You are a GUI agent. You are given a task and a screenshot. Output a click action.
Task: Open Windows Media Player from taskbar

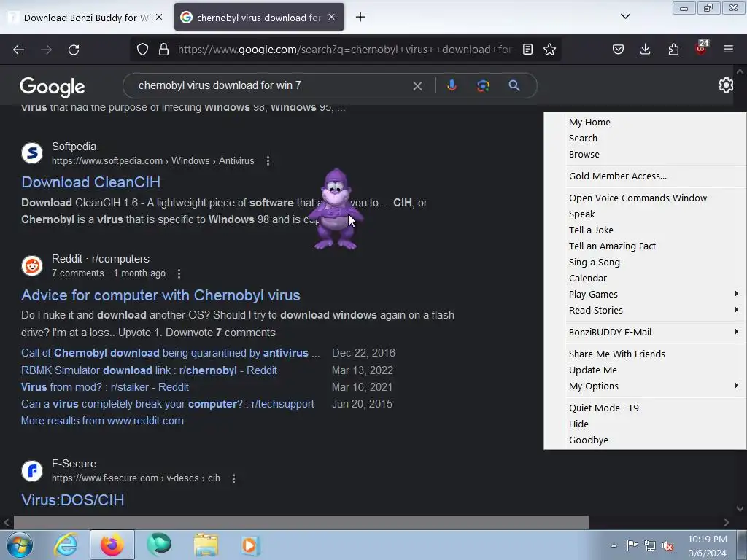pyautogui.click(x=251, y=545)
